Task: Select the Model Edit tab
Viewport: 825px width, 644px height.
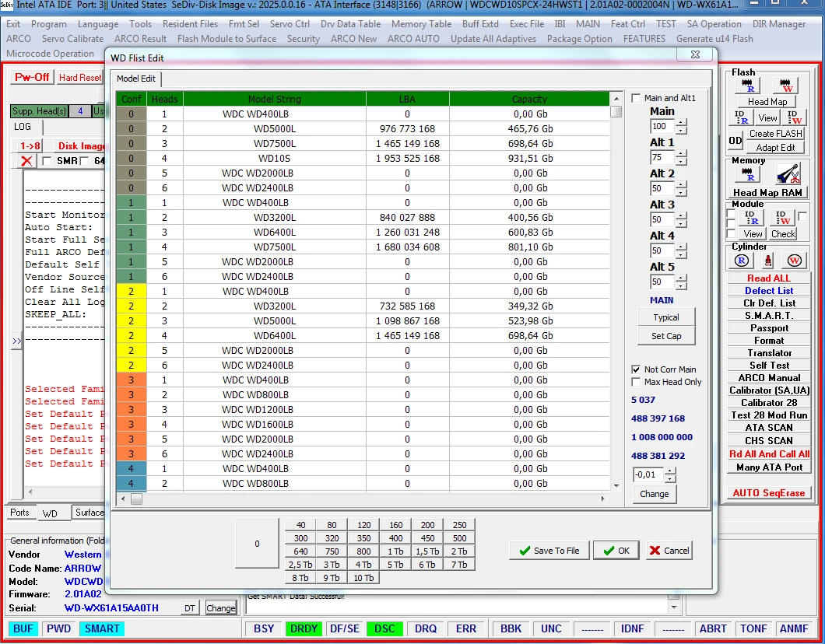Action: 136,79
